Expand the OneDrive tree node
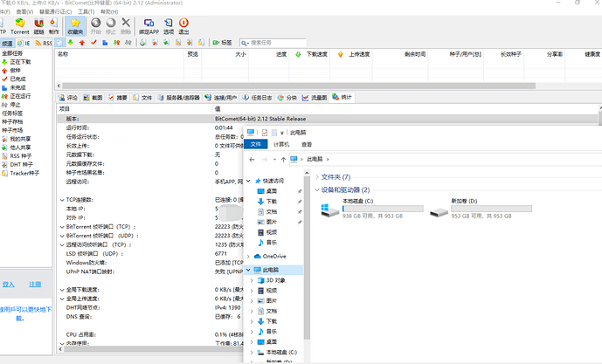 249,256
